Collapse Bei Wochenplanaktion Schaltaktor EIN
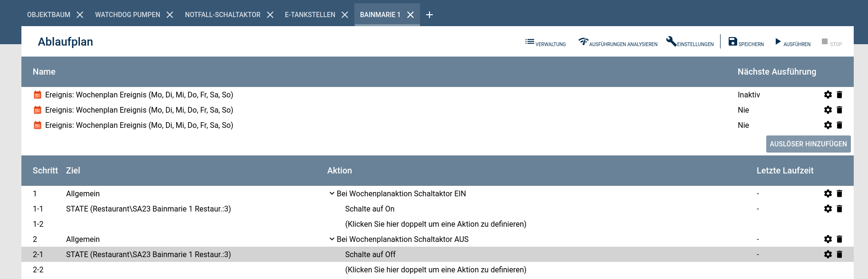This screenshot has width=868, height=279. pos(332,193)
